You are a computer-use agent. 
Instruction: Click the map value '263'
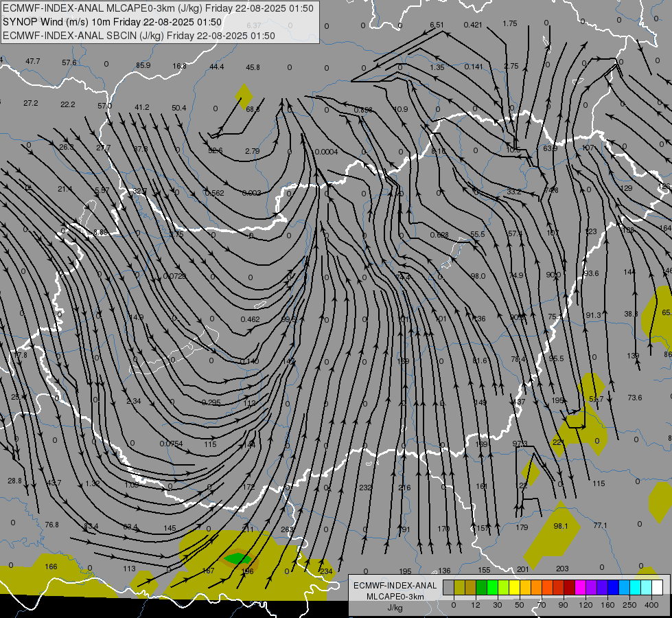[x=287, y=529]
